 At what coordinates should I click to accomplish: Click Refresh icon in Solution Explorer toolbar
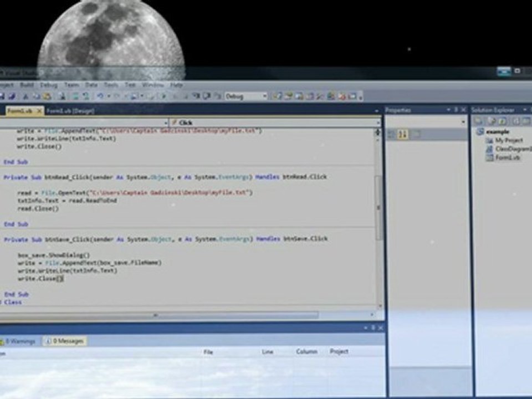(x=503, y=121)
